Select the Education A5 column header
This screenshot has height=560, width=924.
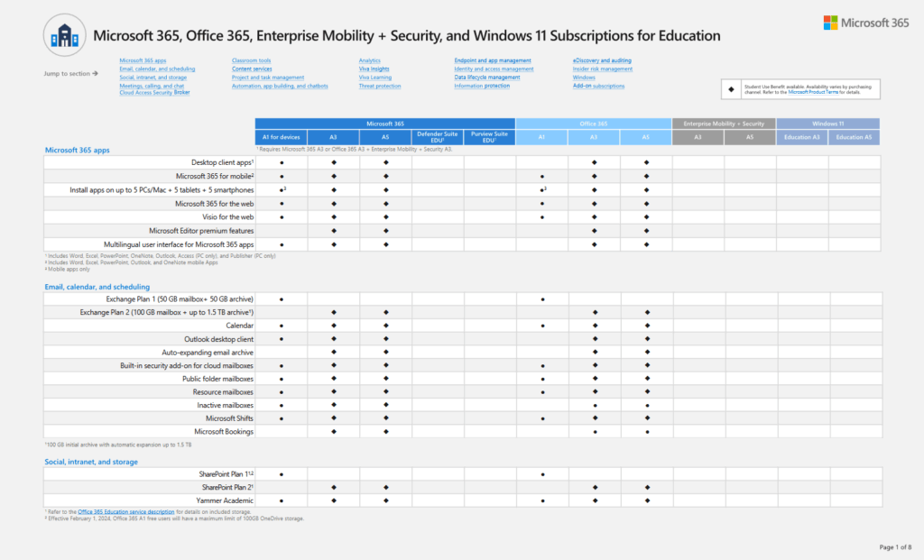click(854, 137)
